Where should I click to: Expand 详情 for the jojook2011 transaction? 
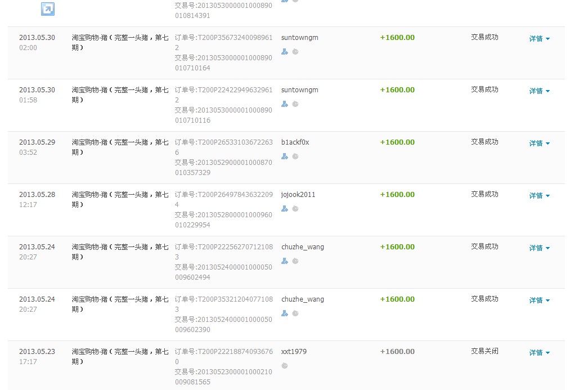(539, 196)
